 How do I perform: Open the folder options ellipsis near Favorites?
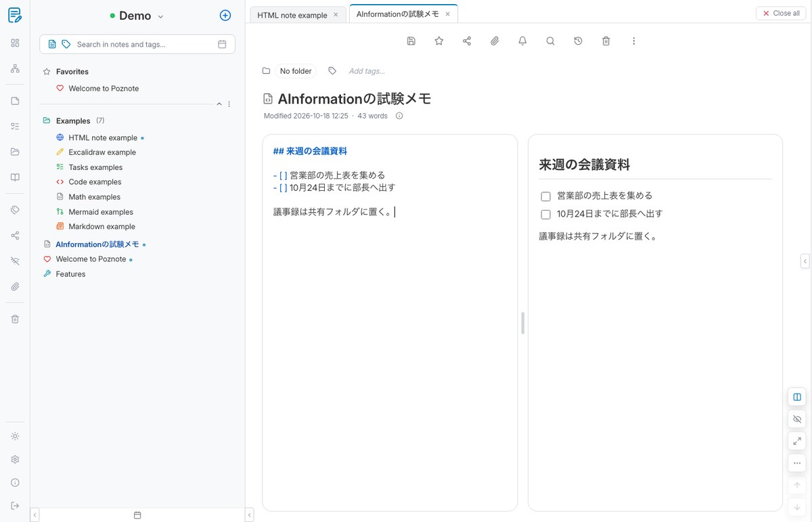click(229, 104)
